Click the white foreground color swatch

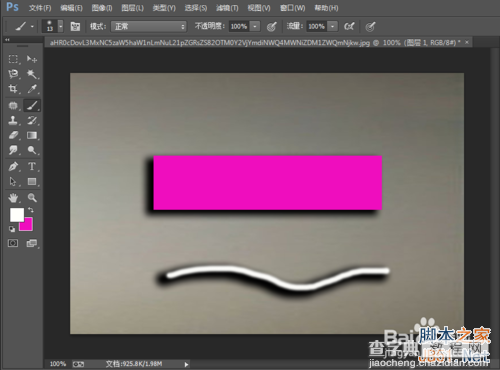pyautogui.click(x=17, y=215)
